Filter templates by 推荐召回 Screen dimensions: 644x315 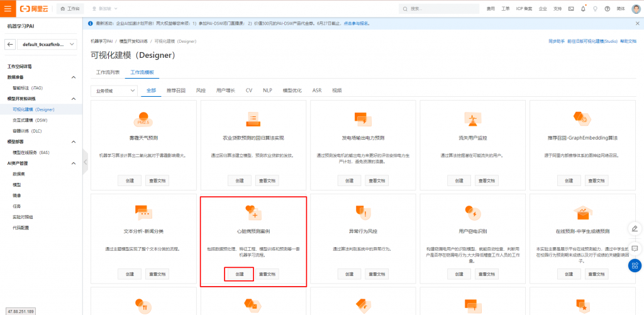point(176,91)
